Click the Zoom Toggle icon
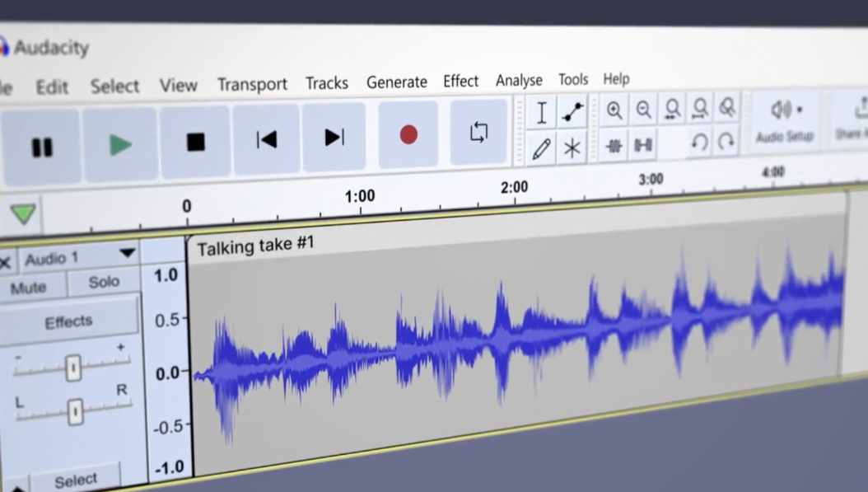 [x=727, y=107]
